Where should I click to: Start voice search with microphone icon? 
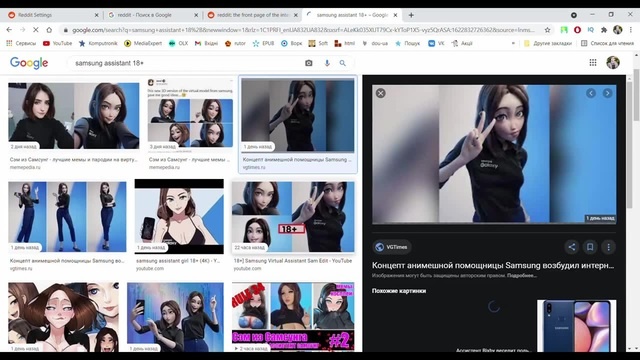coord(327,63)
